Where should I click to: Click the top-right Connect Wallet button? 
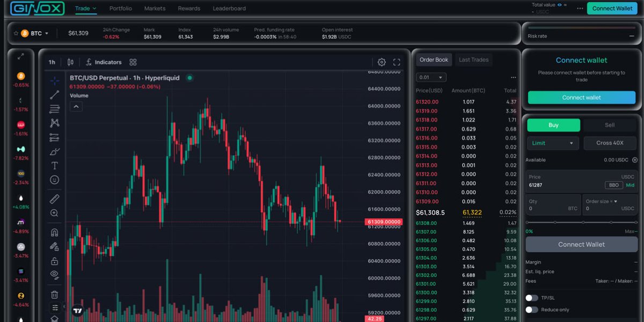pos(612,9)
